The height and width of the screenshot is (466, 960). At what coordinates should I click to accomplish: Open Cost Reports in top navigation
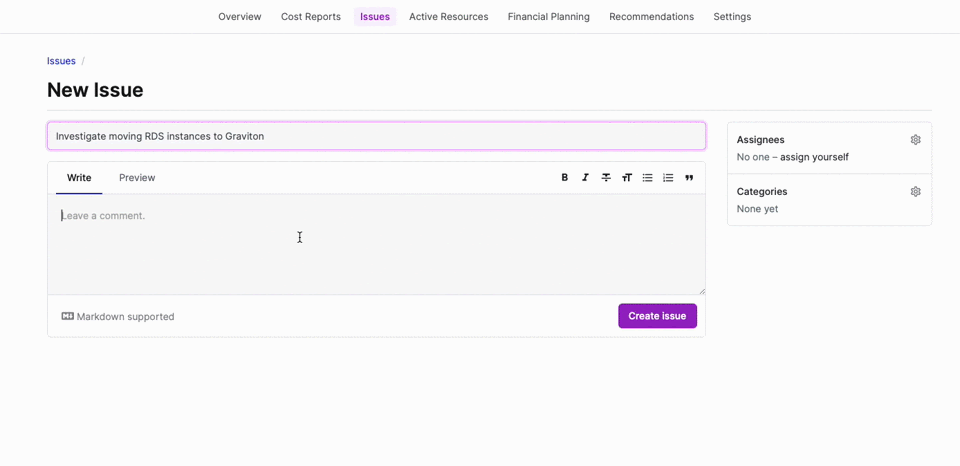pyautogui.click(x=310, y=17)
